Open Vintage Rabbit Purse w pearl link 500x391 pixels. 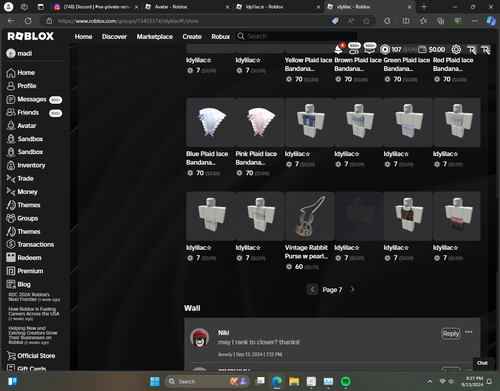click(306, 252)
